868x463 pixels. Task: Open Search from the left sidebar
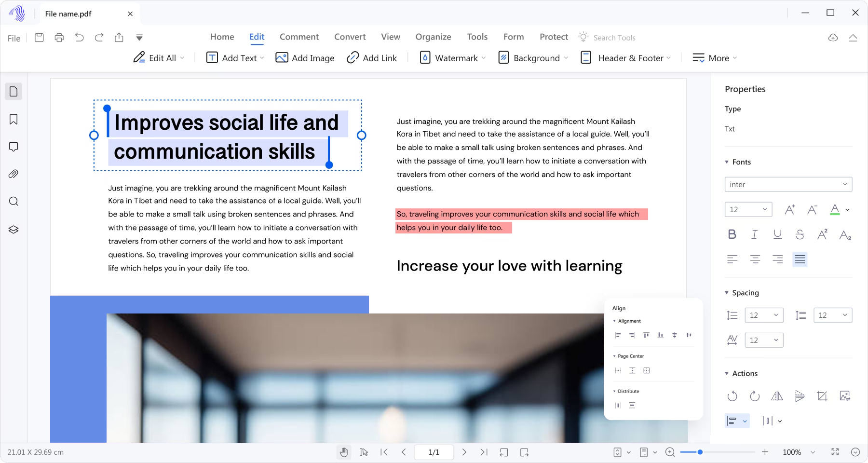14,202
